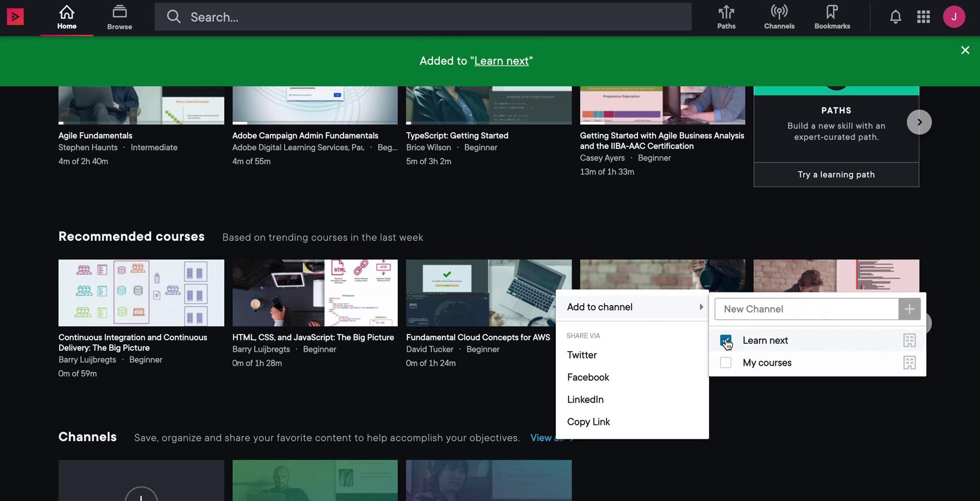Select the My courses channel label
The height and width of the screenshot is (501, 980).
(x=767, y=363)
